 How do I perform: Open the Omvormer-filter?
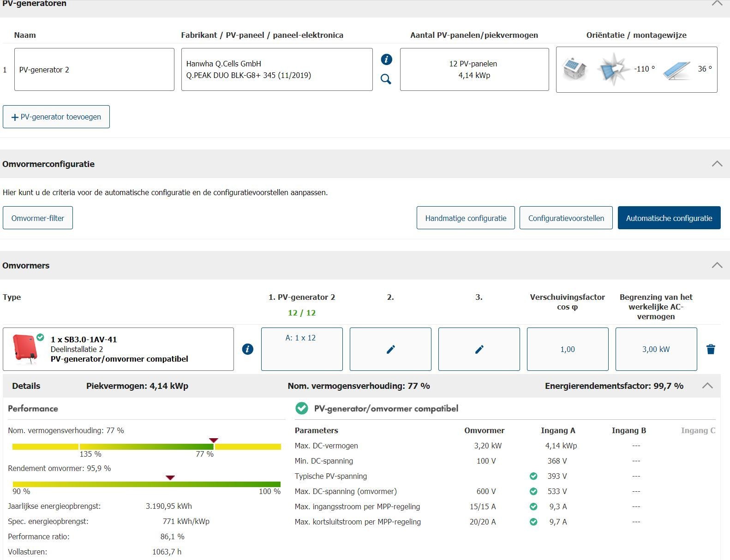pyautogui.click(x=38, y=218)
